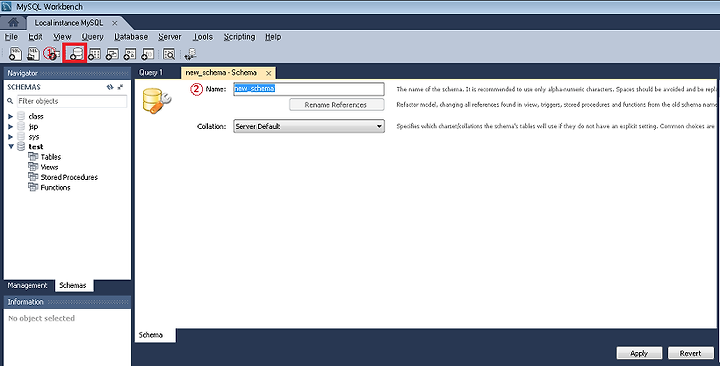The image size is (720, 366).
Task: Click the Apply button
Action: [x=639, y=353]
